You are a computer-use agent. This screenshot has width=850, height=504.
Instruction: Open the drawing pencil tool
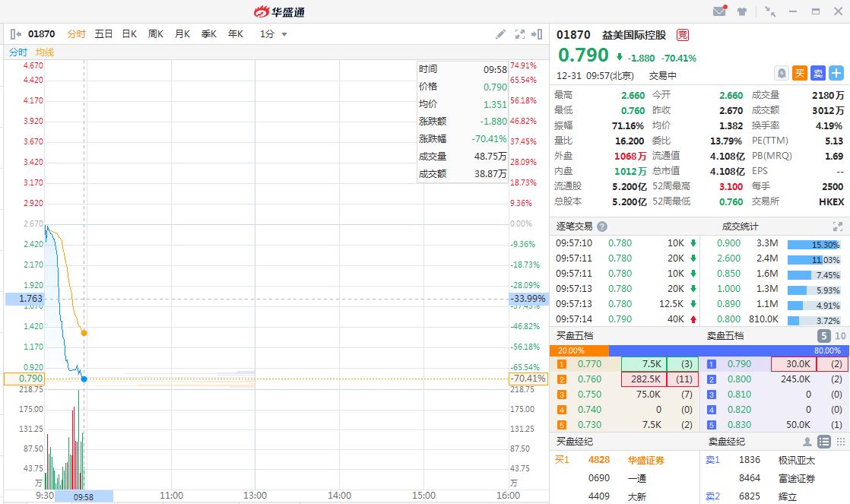[500, 34]
